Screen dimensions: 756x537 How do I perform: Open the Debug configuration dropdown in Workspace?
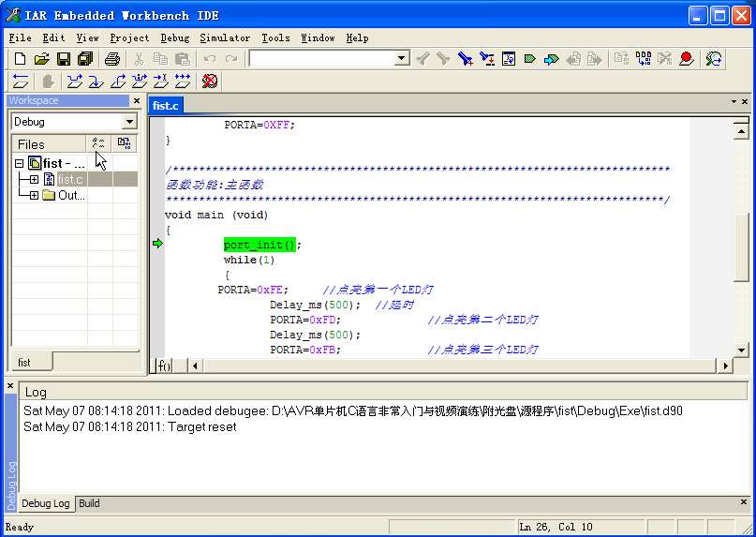pyautogui.click(x=129, y=122)
